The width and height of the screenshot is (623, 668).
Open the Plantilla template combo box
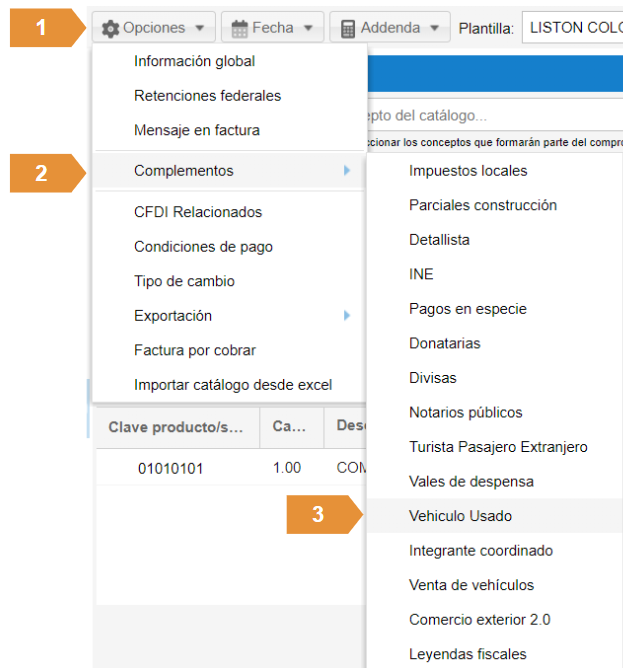click(572, 28)
